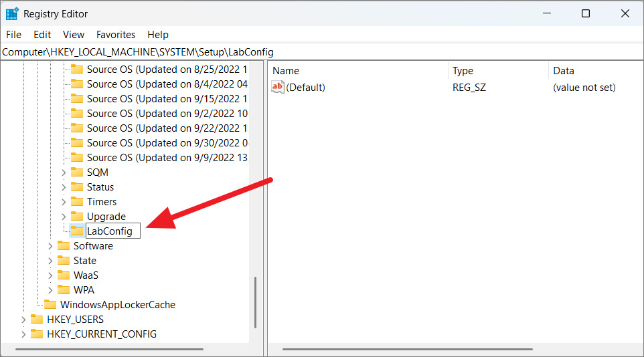Click the (Default) string value icon
Image resolution: width=644 pixels, height=357 pixels.
point(278,87)
